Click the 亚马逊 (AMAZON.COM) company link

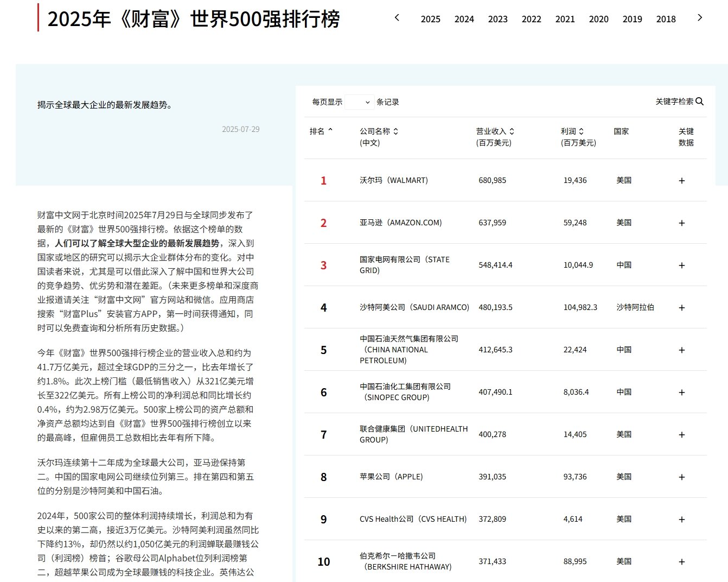(x=400, y=223)
